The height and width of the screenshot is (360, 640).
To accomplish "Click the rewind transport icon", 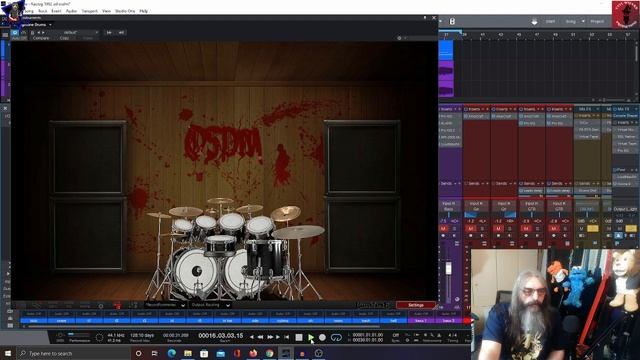I will tap(260, 337).
